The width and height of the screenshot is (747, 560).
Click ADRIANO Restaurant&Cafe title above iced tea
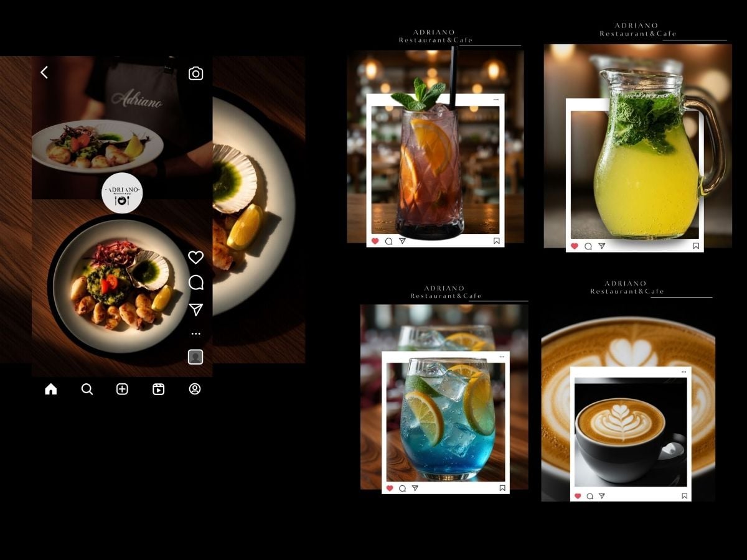[x=435, y=36]
